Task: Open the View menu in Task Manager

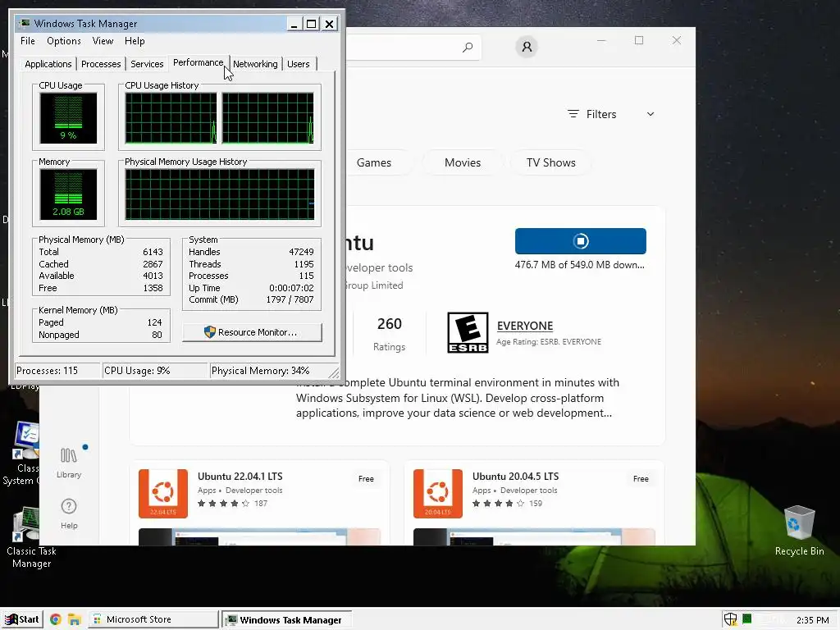Action: (103, 41)
